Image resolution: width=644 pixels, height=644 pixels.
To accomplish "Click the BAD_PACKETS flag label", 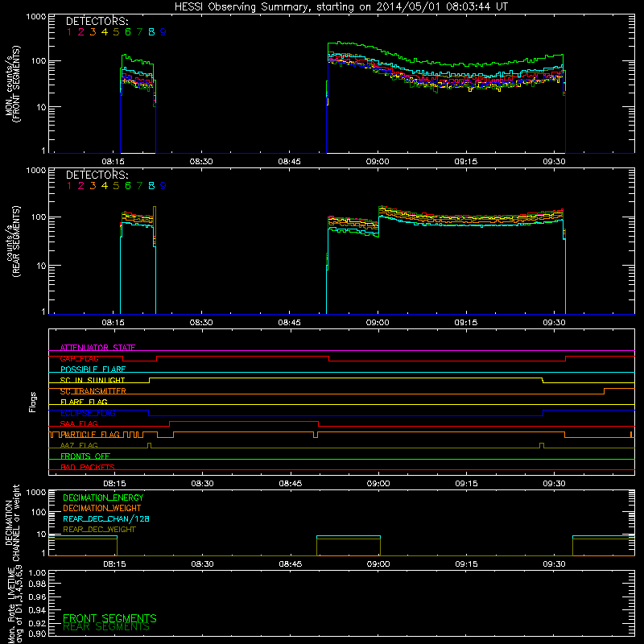I will point(88,467).
